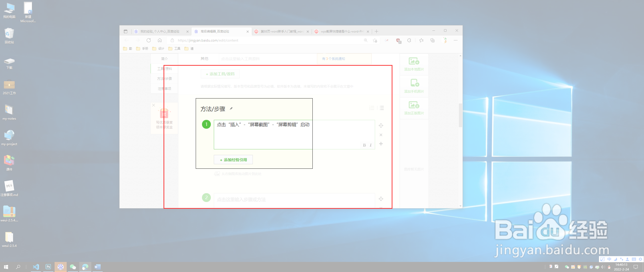
Task: Click the pencil icon beside 方法/步骤 heading
Action: tap(231, 109)
